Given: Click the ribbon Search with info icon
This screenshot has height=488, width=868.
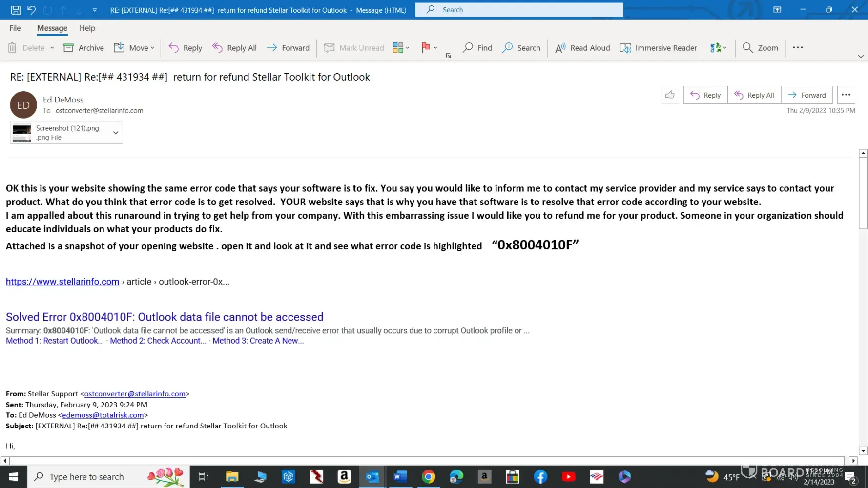Looking at the screenshot, I should point(521,48).
